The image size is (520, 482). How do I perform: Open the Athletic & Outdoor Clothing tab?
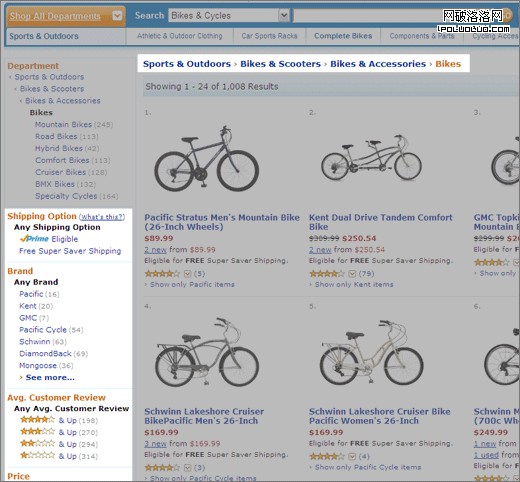pyautogui.click(x=179, y=36)
